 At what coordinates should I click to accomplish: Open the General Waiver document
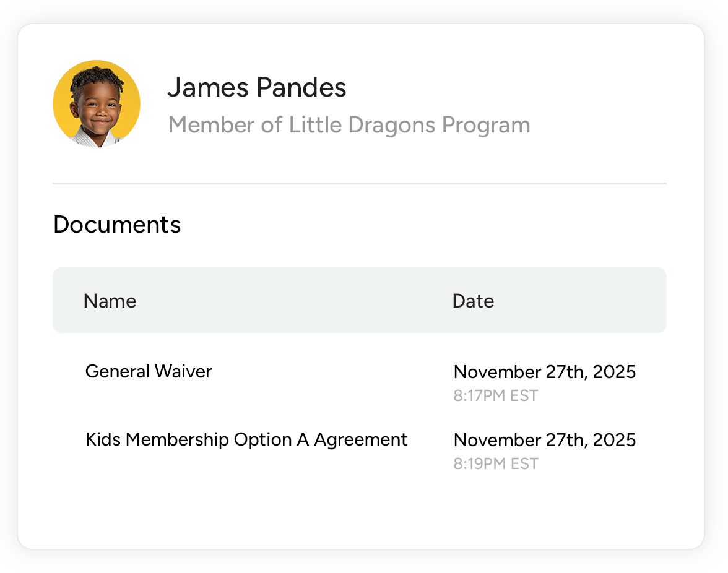149,371
